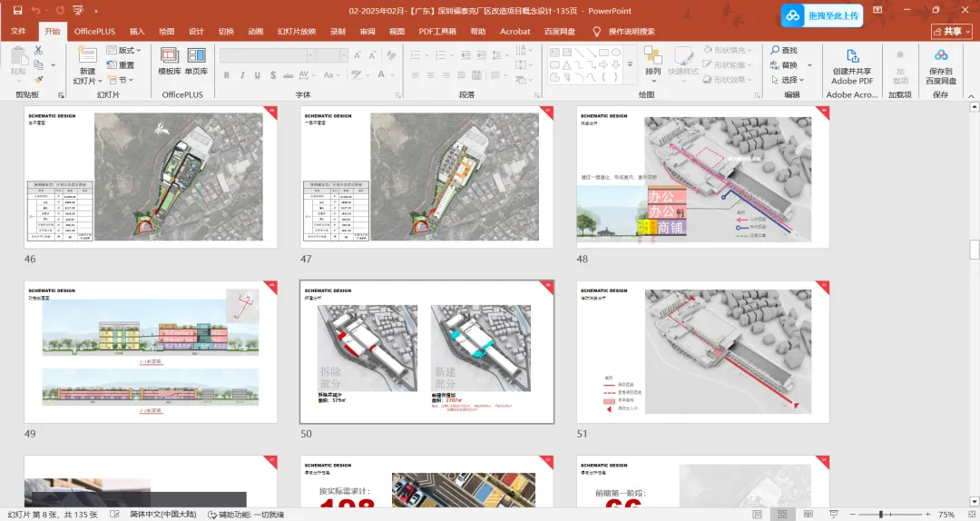
Task: Open the 幻灯片放映 tab
Action: (x=297, y=31)
